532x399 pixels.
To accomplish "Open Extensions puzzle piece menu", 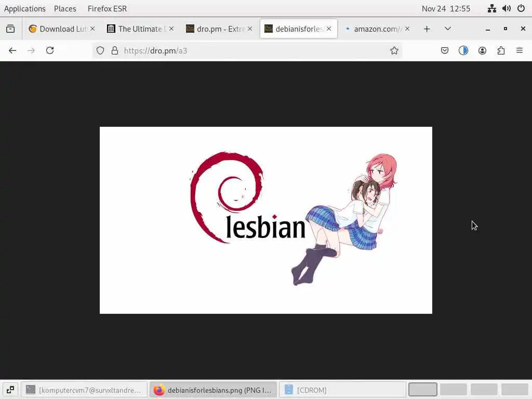I will click(501, 50).
